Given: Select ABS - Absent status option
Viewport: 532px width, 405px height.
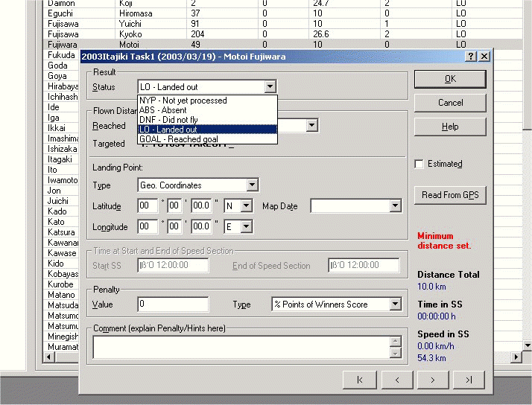Looking at the screenshot, I should (207, 110).
